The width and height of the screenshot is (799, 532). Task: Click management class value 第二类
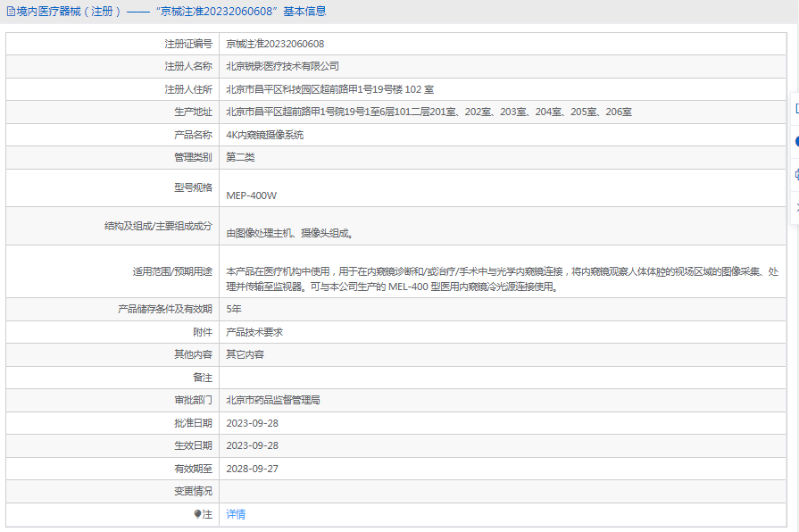click(x=240, y=157)
